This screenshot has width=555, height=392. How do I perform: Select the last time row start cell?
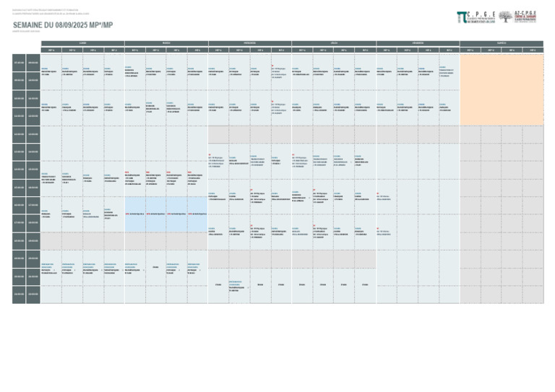[x=19, y=295]
